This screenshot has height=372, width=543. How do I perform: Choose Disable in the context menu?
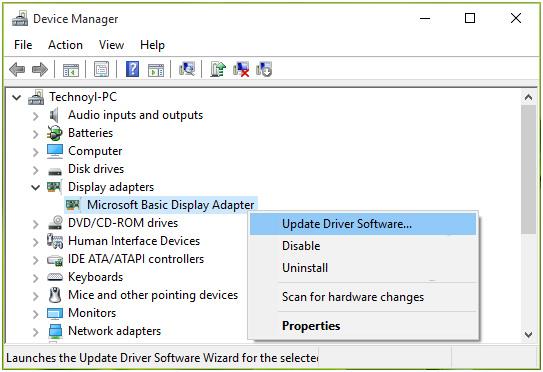coord(363,246)
